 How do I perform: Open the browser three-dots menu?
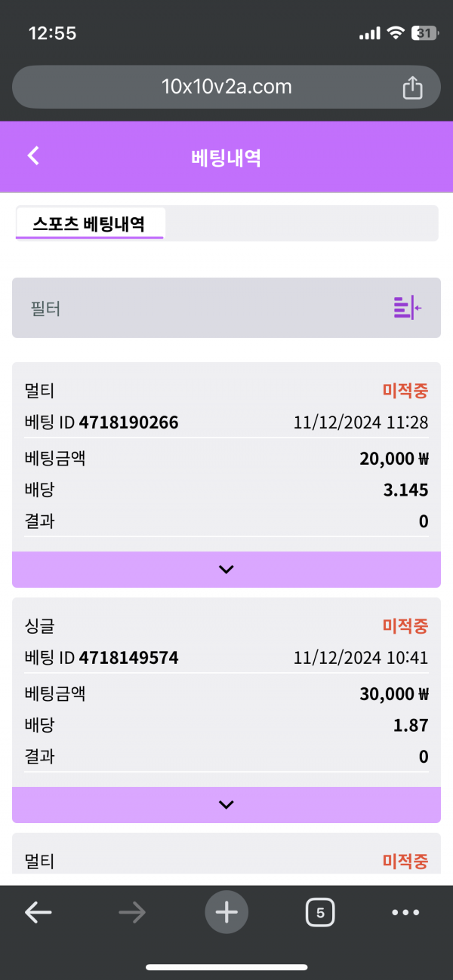(x=405, y=913)
